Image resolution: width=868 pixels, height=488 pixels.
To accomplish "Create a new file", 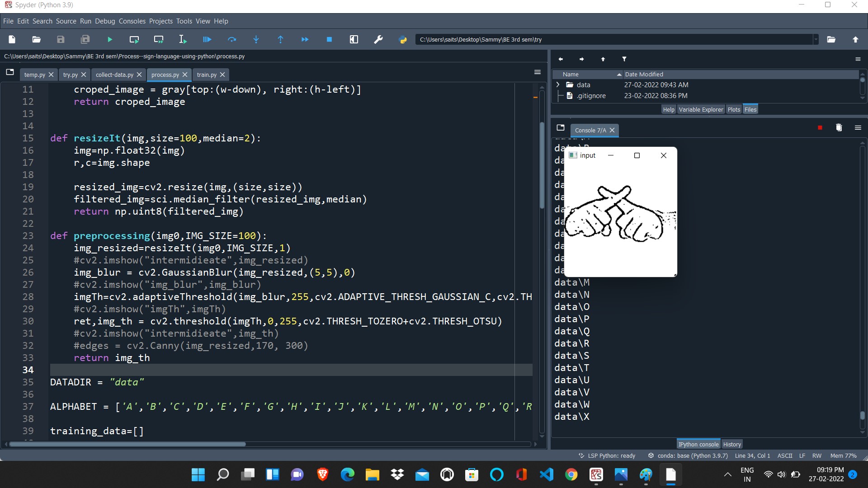I will pyautogui.click(x=12, y=39).
